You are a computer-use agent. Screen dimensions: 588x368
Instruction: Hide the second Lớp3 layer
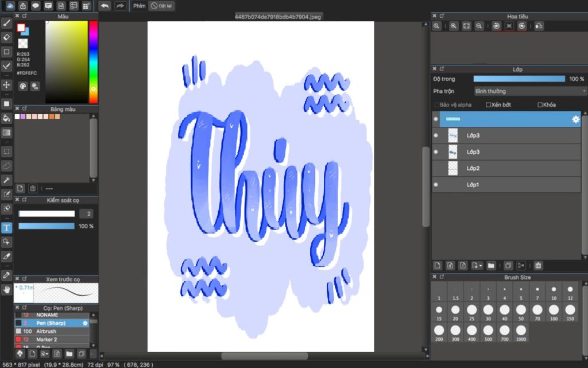pyautogui.click(x=436, y=152)
